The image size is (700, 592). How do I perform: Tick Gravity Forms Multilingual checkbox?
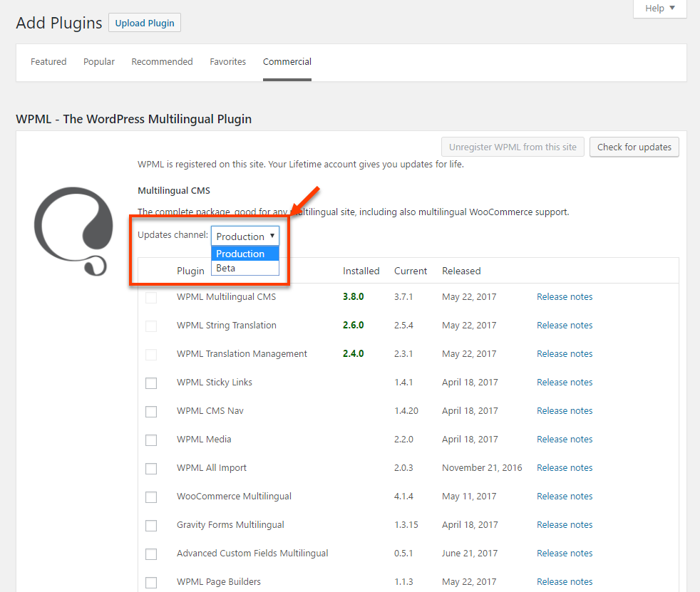pyautogui.click(x=151, y=526)
